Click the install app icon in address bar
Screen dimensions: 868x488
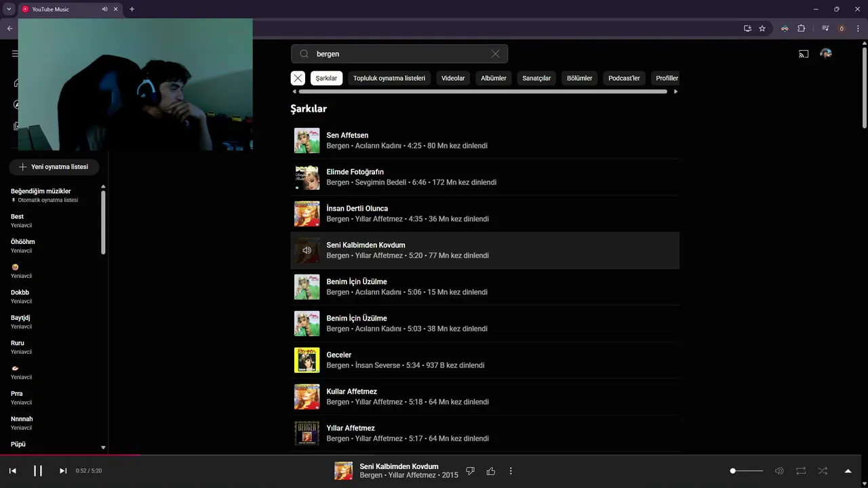[x=747, y=28]
